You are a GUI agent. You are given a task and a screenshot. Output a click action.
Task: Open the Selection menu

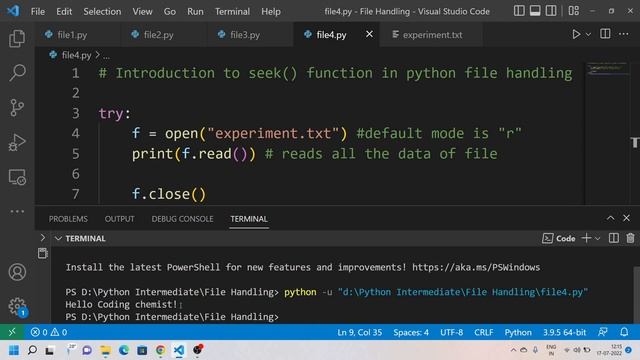click(102, 11)
